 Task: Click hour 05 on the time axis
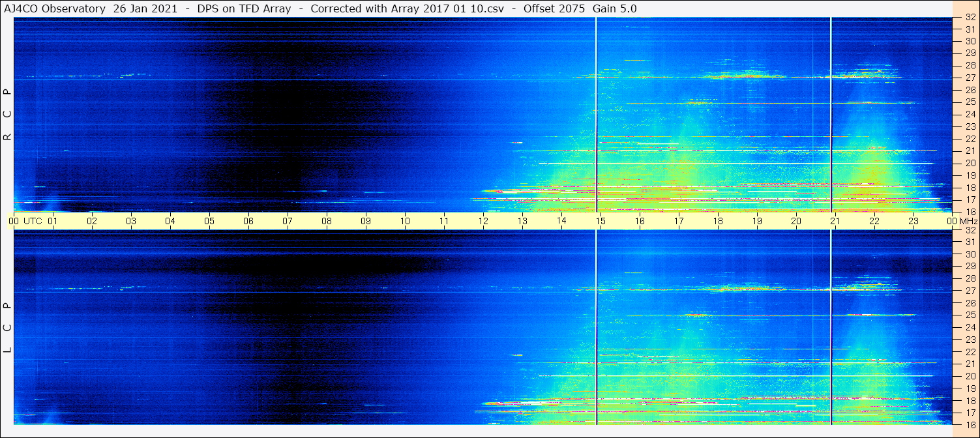click(209, 221)
